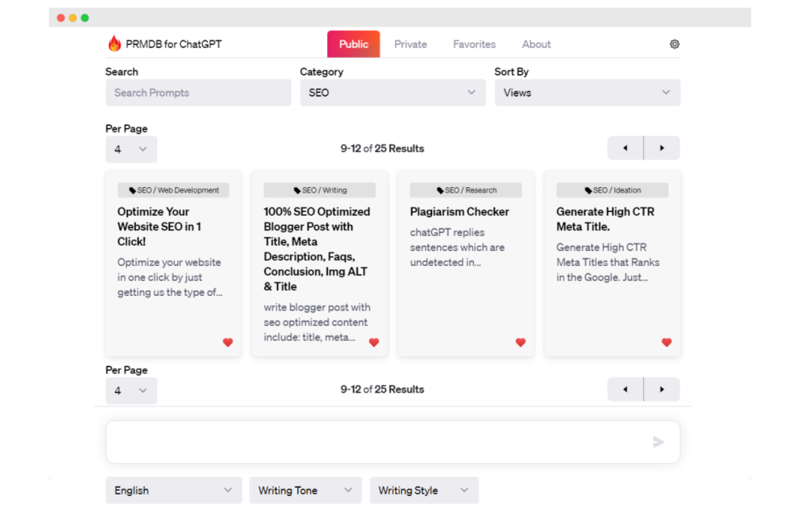Image resolution: width=812 pixels, height=508 pixels.
Task: Open the Plagiarism Checker prompt title
Action: pos(459,211)
